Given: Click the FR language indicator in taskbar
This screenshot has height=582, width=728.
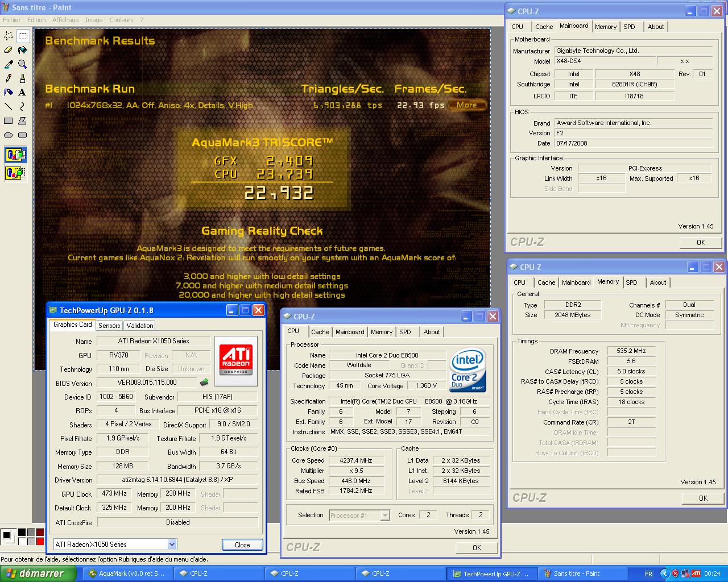Looking at the screenshot, I should click(649, 573).
